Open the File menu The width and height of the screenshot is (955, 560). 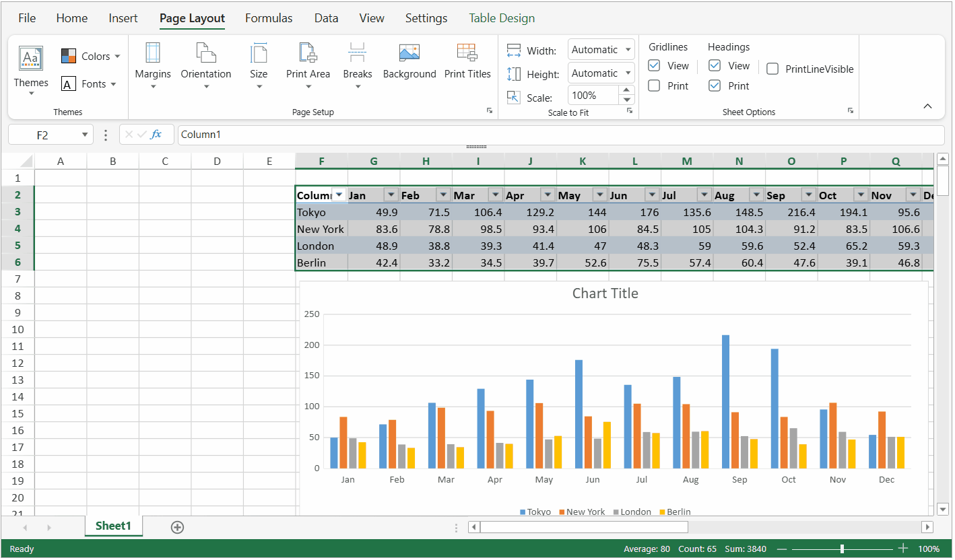coord(27,18)
